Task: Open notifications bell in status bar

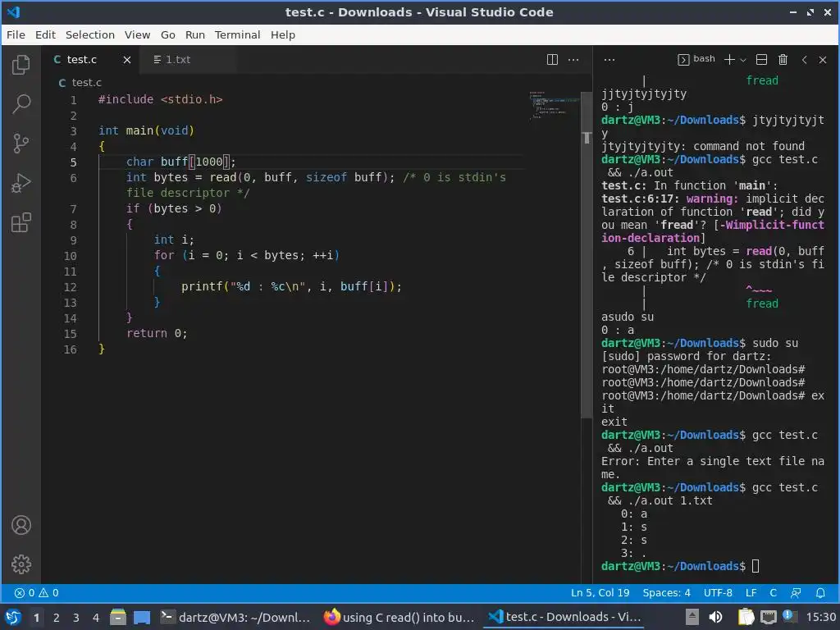Action: coord(820,592)
